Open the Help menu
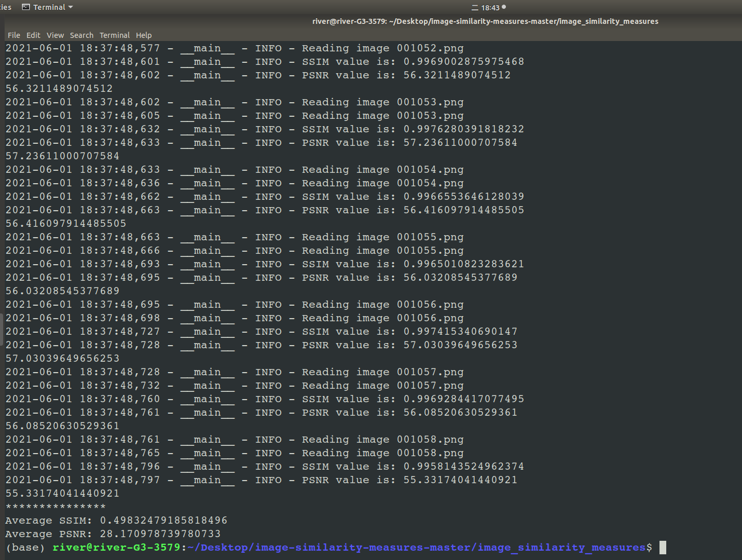 [x=144, y=35]
